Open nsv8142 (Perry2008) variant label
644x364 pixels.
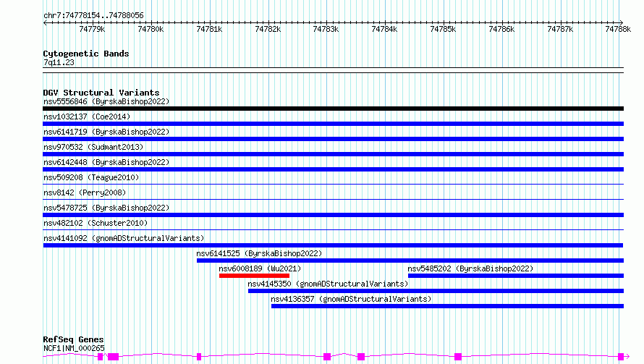(85, 192)
